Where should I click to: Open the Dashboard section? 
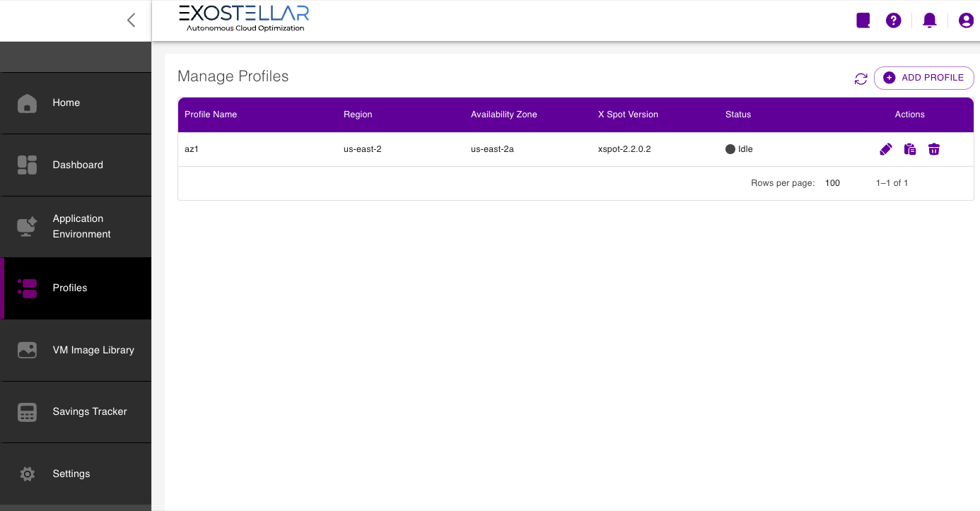77,165
